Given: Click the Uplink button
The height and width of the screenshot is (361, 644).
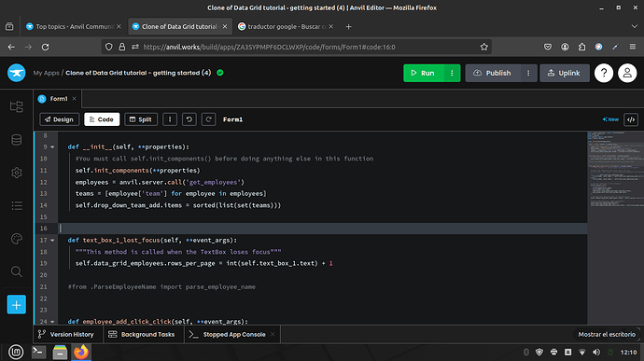Looking at the screenshot, I should point(565,73).
